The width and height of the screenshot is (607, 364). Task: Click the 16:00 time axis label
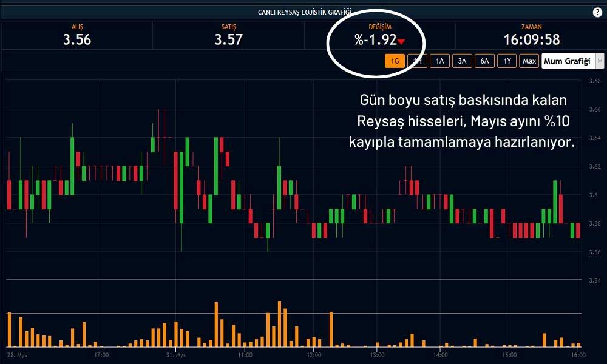[x=578, y=355]
